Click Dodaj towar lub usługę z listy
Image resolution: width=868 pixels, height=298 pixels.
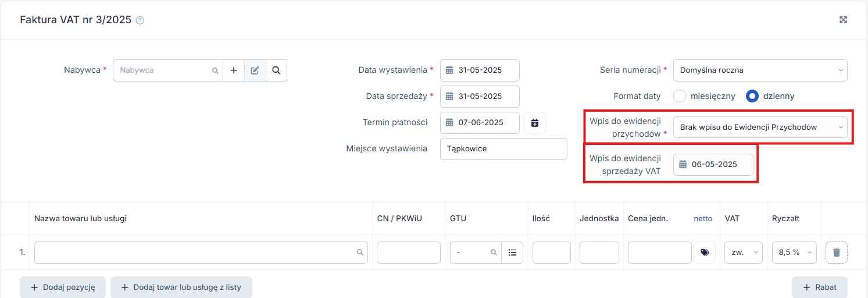tap(181, 288)
